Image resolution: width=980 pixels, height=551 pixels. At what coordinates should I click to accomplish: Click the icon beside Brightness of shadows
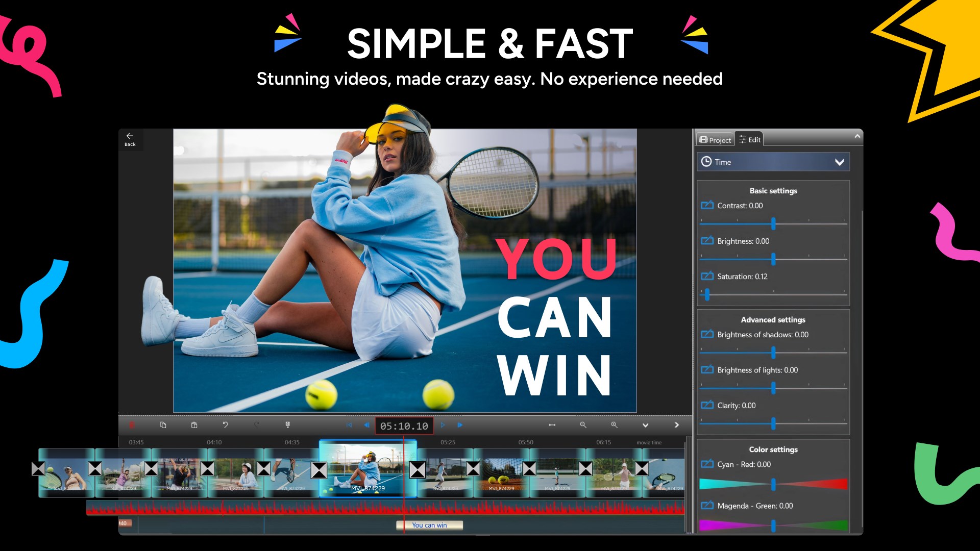point(707,334)
